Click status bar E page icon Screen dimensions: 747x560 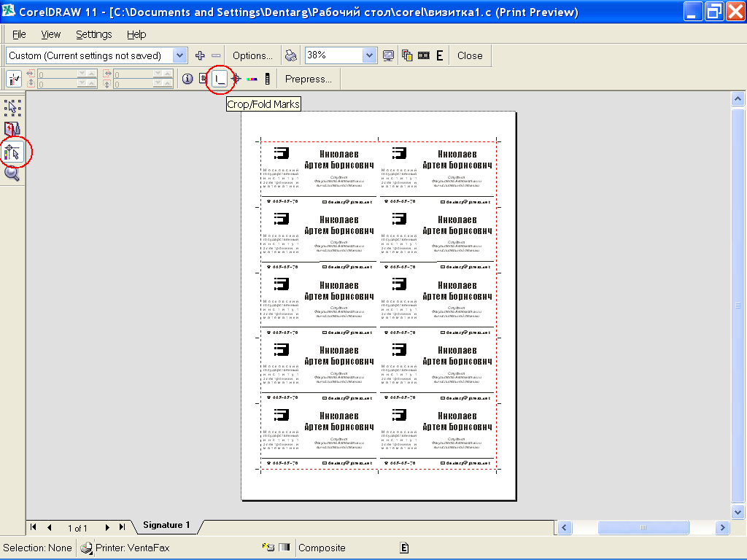tap(404, 548)
